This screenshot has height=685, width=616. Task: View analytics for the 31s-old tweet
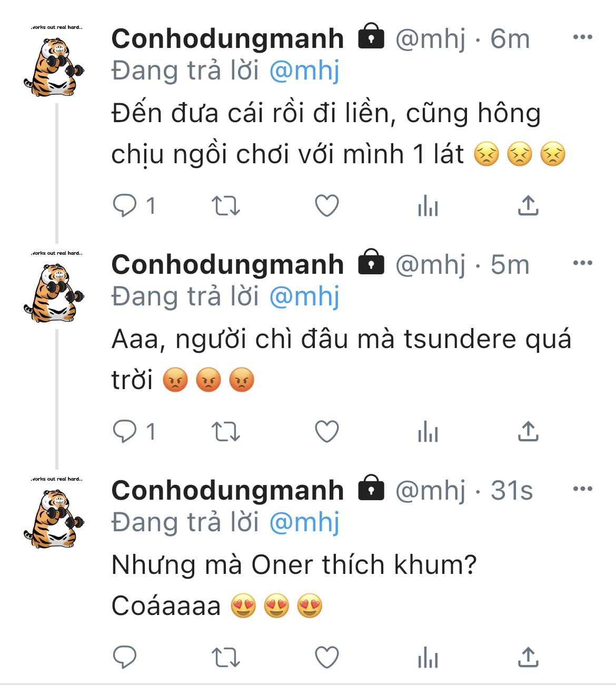pos(428,658)
